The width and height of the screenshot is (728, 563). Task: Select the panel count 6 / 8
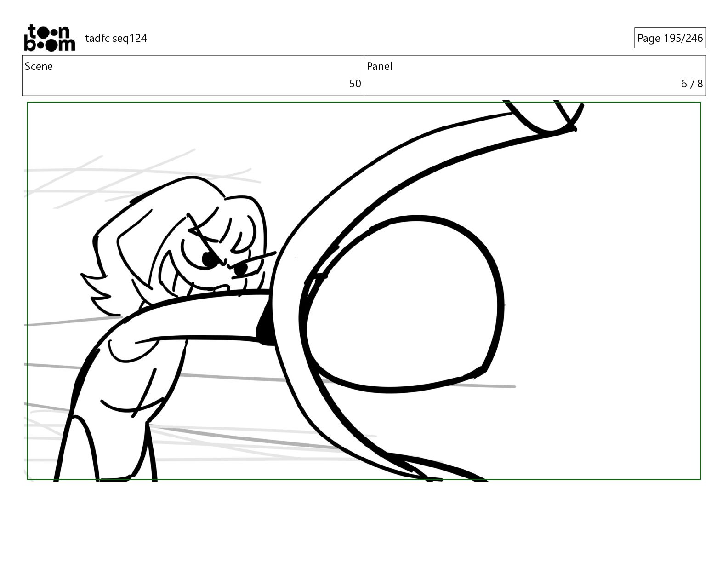pyautogui.click(x=692, y=84)
